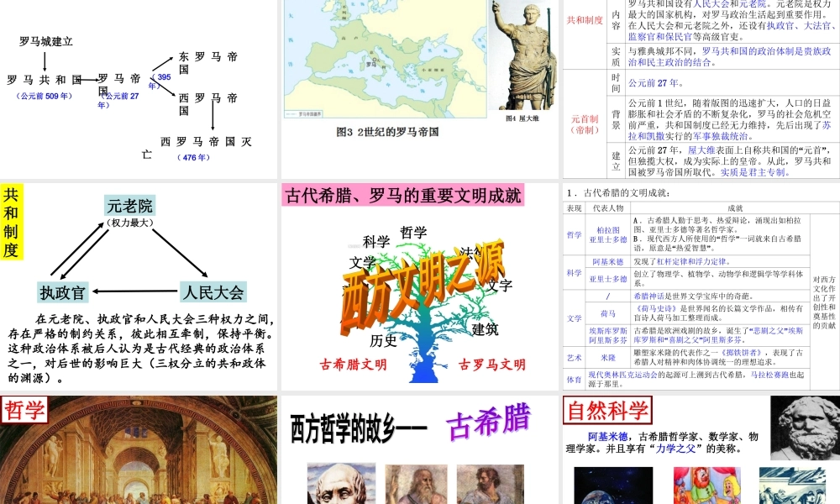The image size is (840, 504).
Task: Select the School of Athens painting
Action: click(x=139, y=450)
